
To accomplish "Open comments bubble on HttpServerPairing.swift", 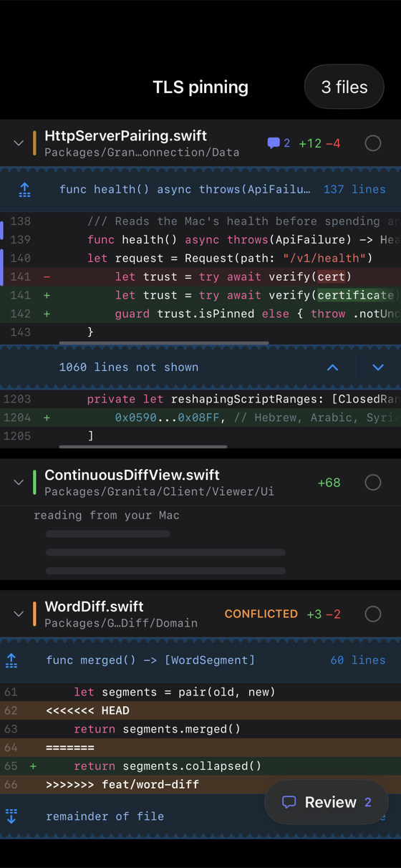I will coord(279,143).
